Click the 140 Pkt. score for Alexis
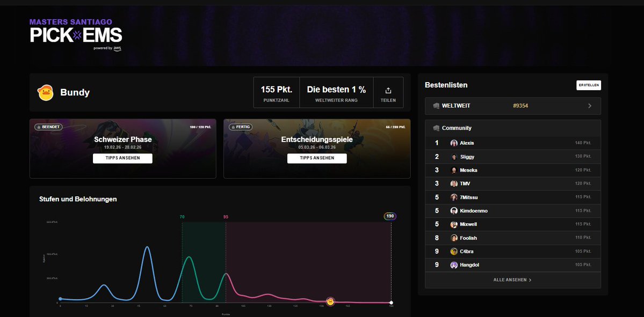The image size is (644, 317). [583, 143]
